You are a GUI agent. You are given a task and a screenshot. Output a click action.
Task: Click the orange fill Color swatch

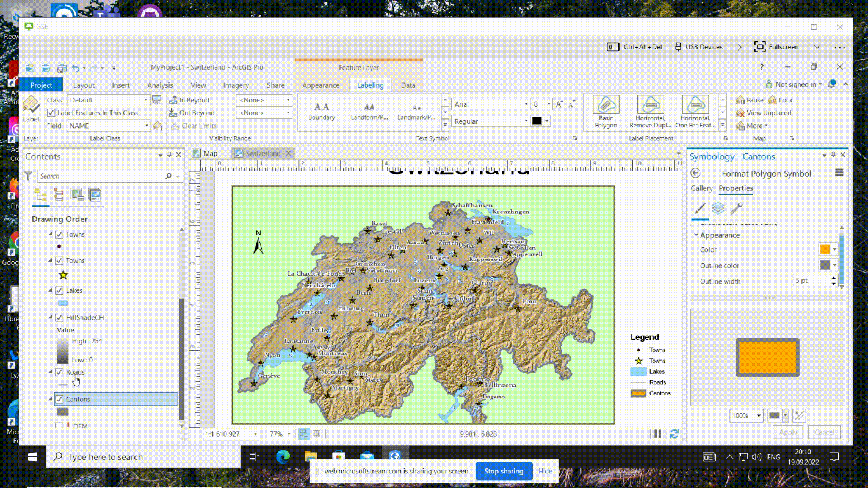pos(825,249)
